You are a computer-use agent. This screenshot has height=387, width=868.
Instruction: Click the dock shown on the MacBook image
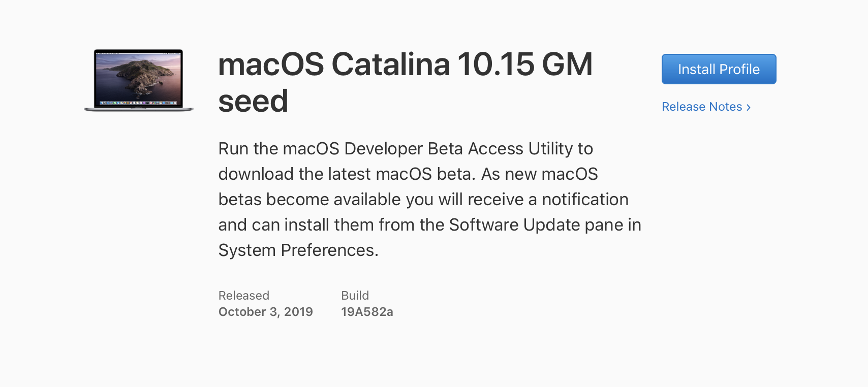click(x=138, y=103)
